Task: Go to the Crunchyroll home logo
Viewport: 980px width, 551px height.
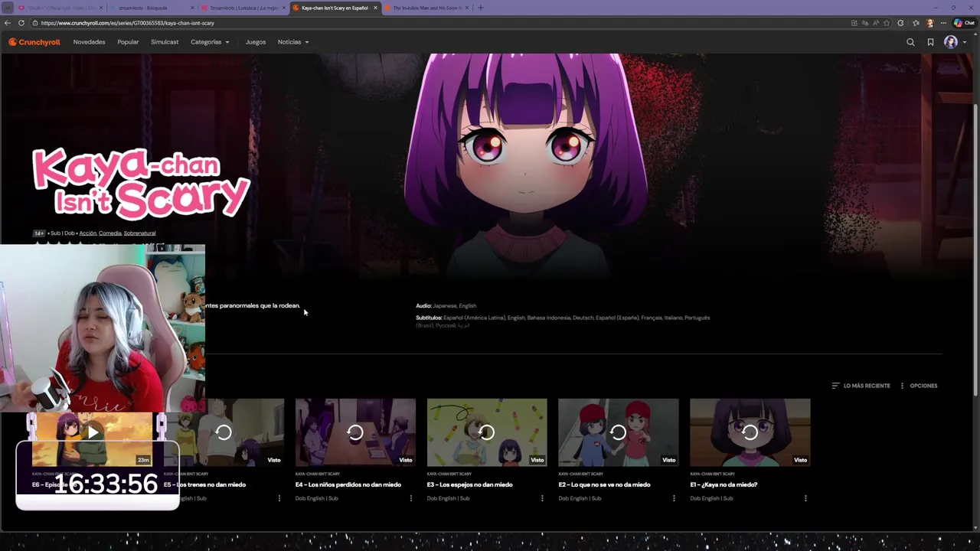Action: pyautogui.click(x=34, y=42)
